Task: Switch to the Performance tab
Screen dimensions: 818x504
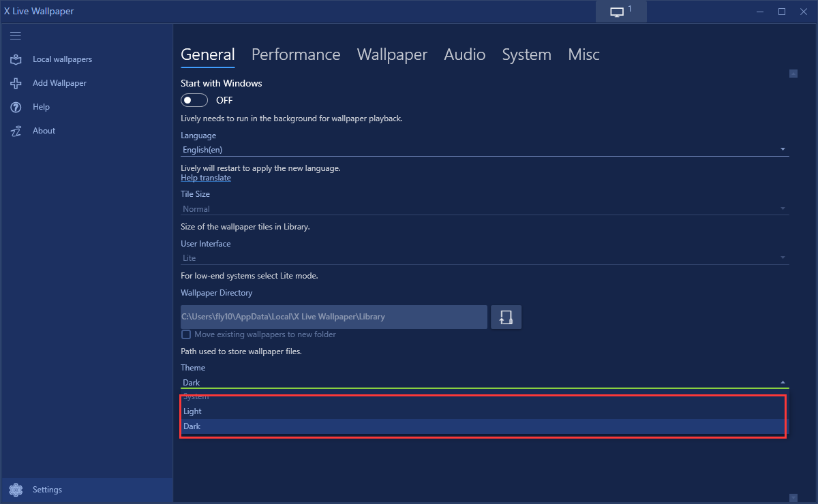Action: [x=296, y=54]
